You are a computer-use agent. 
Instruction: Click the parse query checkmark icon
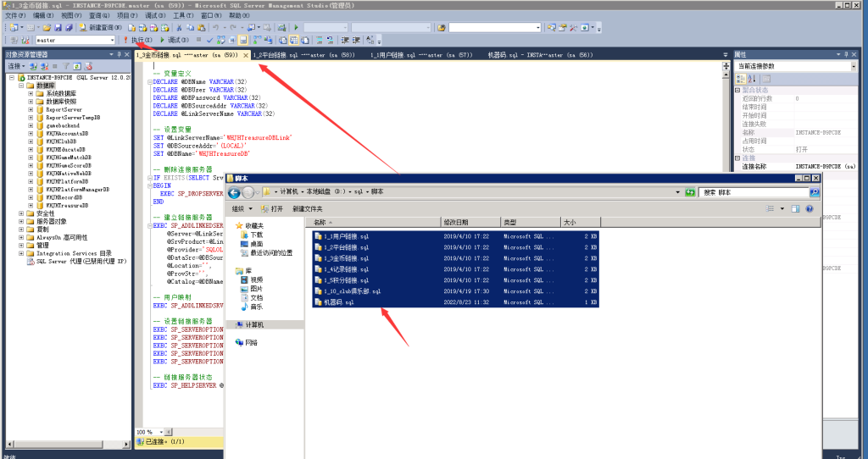[210, 40]
